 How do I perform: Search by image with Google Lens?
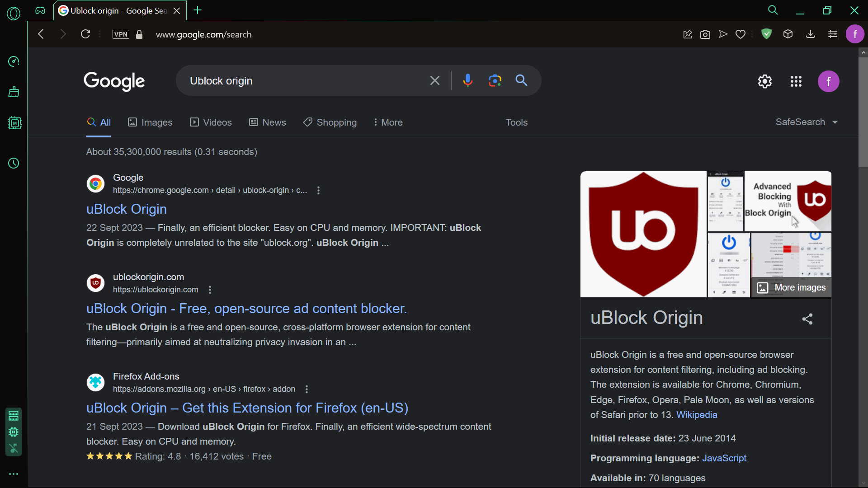tap(495, 80)
